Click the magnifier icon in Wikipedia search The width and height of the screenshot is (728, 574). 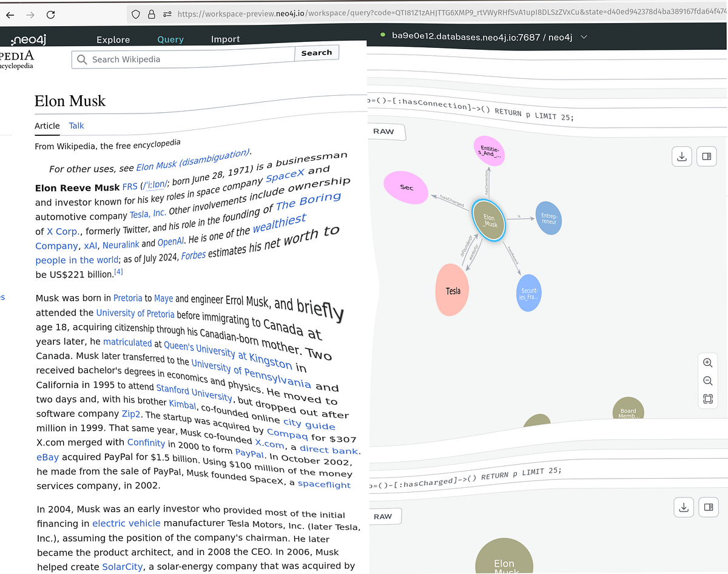(81, 59)
